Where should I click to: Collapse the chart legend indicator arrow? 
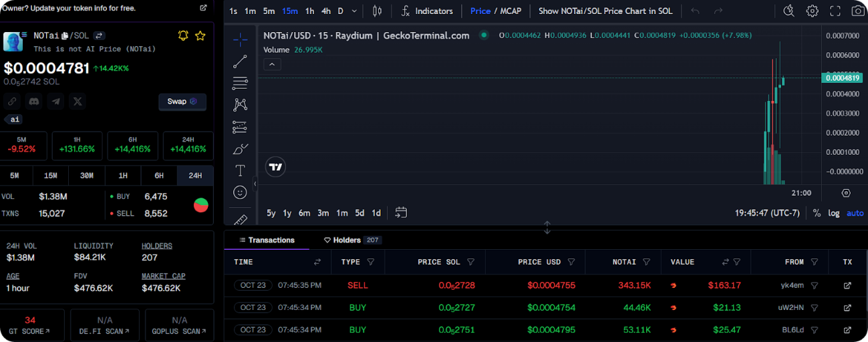click(x=272, y=64)
